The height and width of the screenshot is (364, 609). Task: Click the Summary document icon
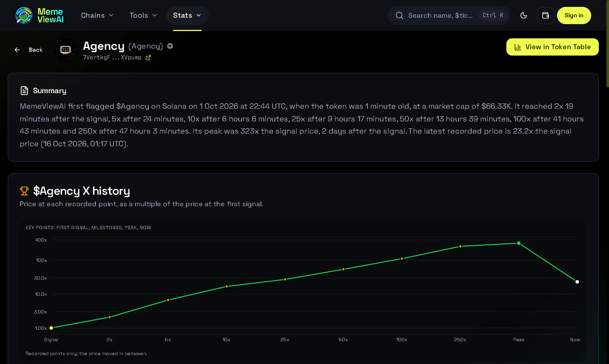coord(24,91)
